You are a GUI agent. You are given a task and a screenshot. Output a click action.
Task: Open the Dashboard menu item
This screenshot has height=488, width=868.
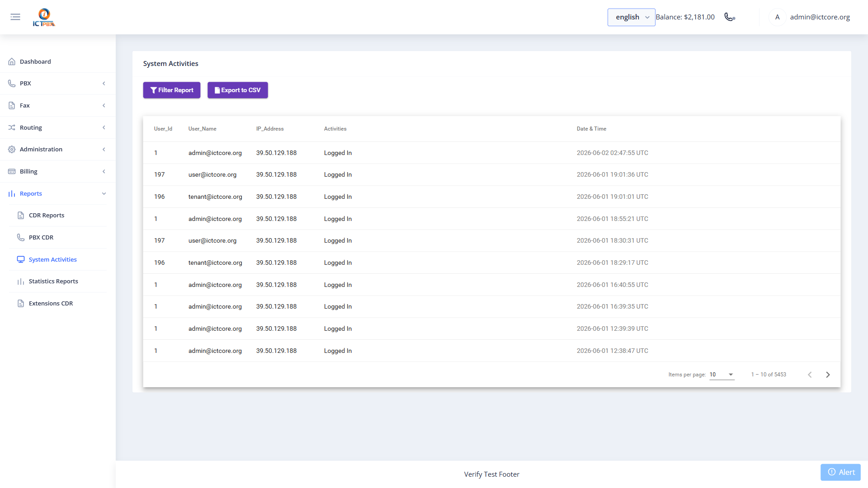pos(58,61)
